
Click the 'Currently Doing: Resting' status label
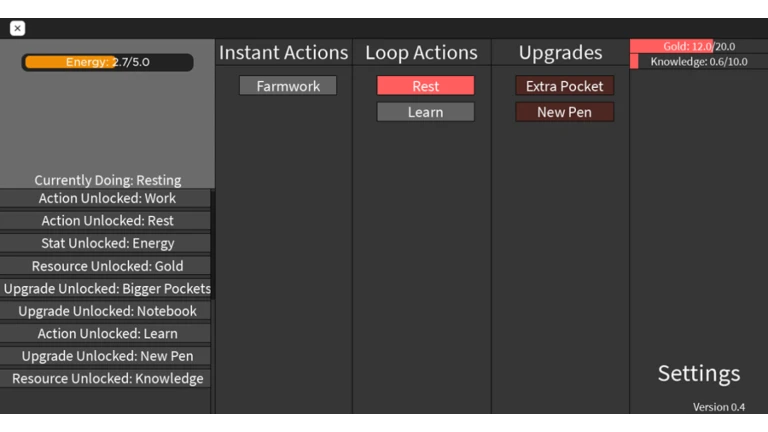coord(108,180)
